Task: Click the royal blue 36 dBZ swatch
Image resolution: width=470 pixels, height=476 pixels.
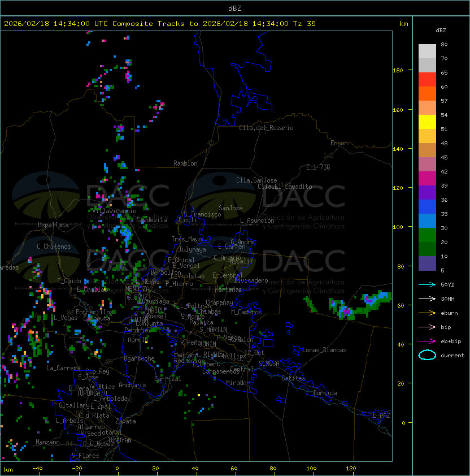Action: 427,207
